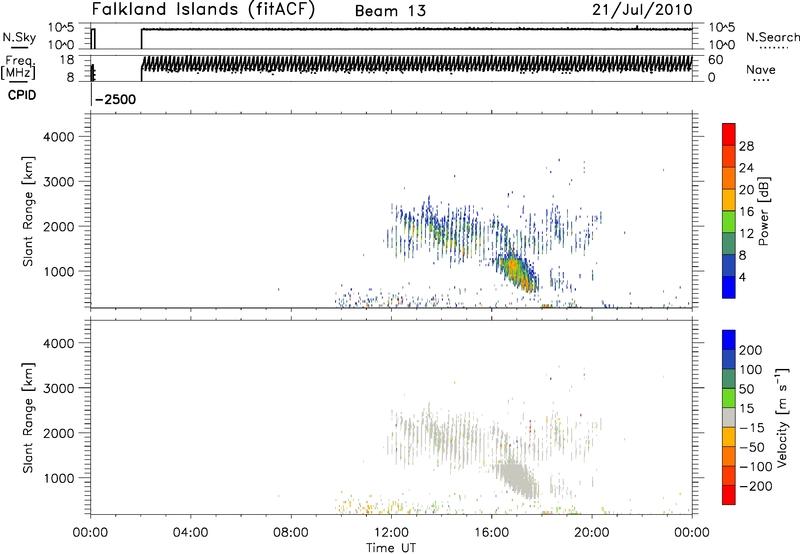Image resolution: width=800 pixels, height=554 pixels.
Task: Click the "18" left-axis label of frequency panel
Action: [x=66, y=60]
